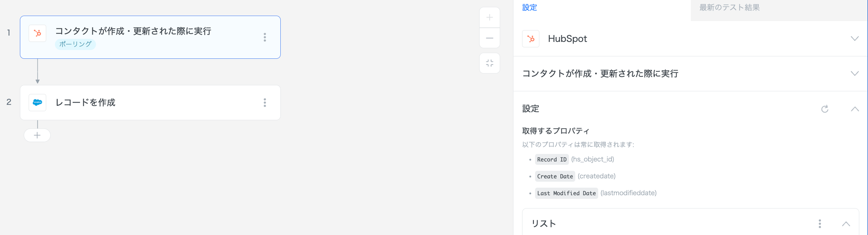Click the ポーリング badge
The image size is (868, 235).
pos(75,44)
